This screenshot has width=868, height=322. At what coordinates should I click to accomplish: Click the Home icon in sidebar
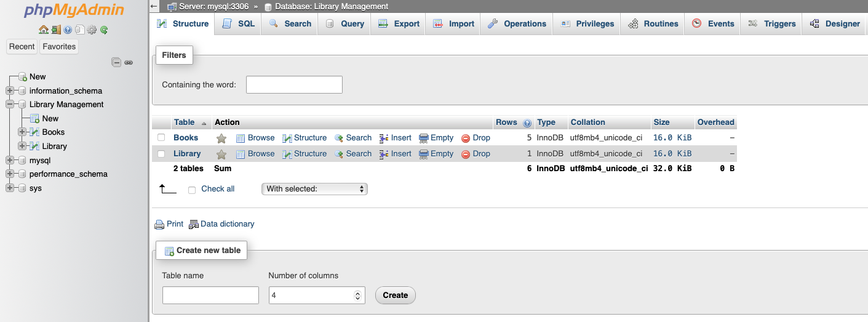point(43,30)
